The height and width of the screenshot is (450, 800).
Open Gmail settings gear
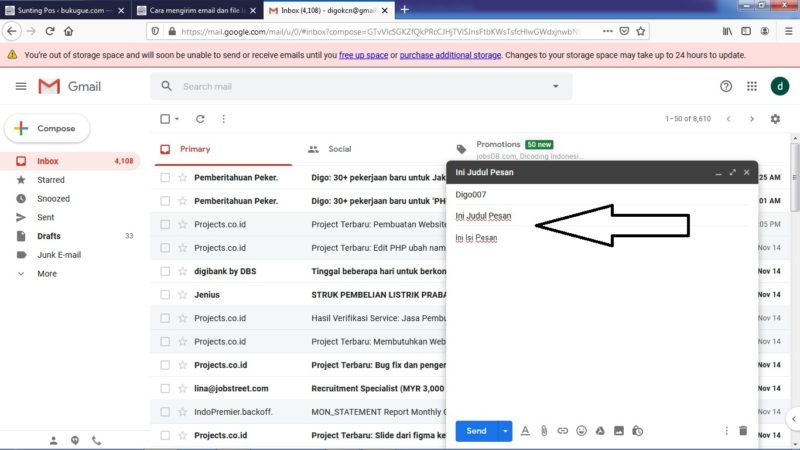[x=775, y=119]
